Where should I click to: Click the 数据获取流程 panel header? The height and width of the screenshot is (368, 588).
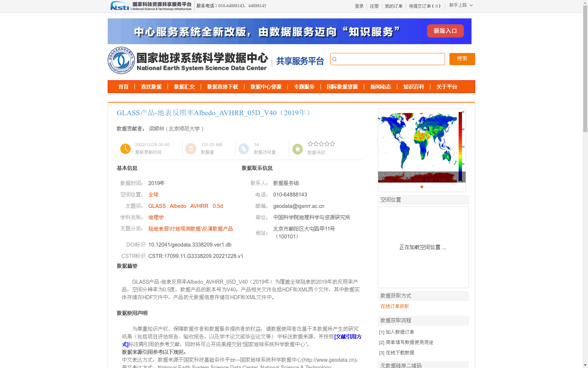click(423, 321)
